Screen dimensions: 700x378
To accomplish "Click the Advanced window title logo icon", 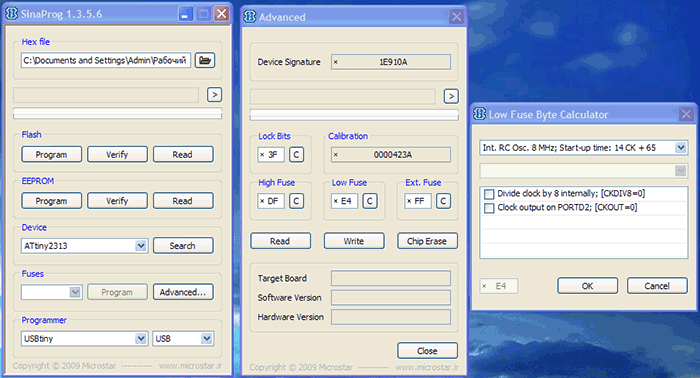I will coord(250,17).
